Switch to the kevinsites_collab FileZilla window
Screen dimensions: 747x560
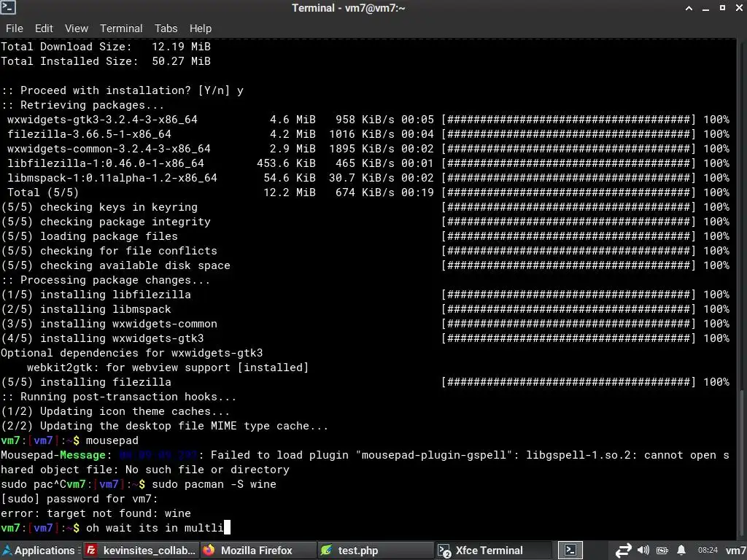(x=141, y=551)
